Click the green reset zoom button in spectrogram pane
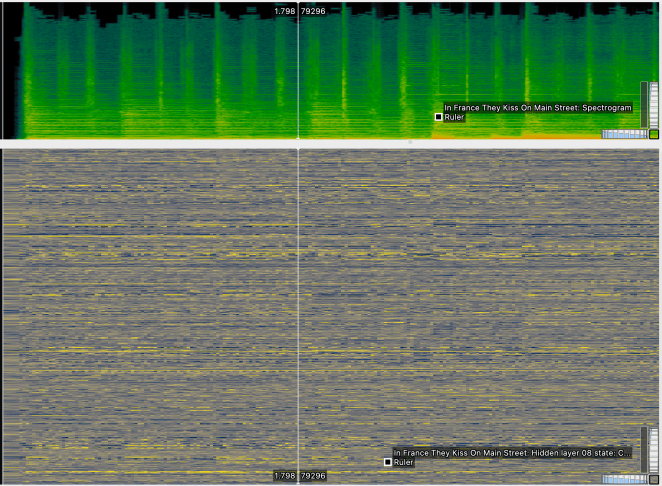Screen dimensions: 662x486 point(654,134)
